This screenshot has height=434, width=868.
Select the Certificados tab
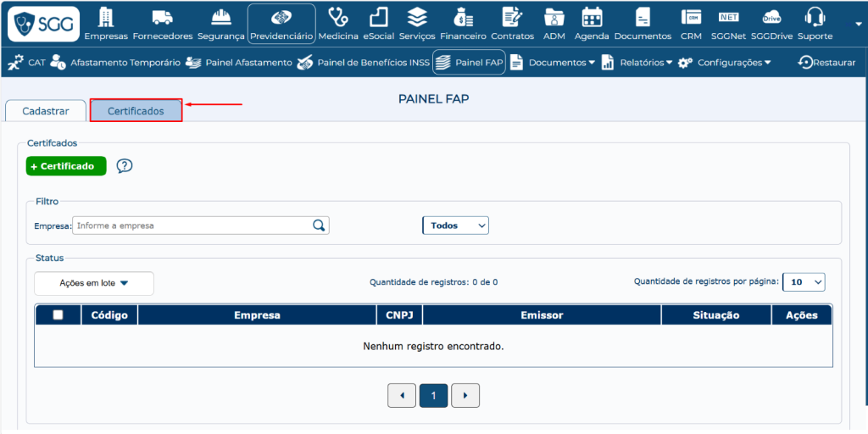point(136,111)
